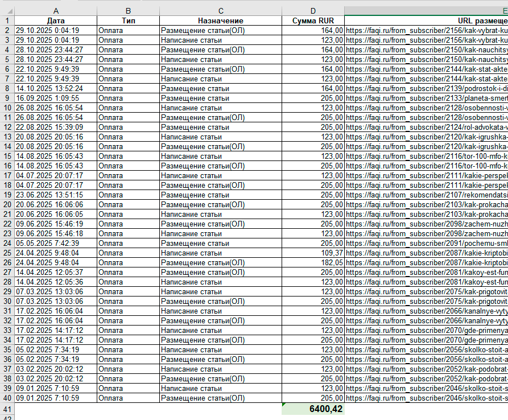508x420 pixels.
Task: Select row header 19
Action: pos(7,195)
